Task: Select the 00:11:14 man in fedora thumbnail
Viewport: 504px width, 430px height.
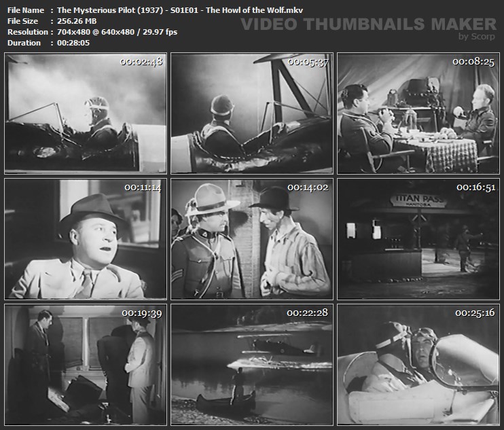Action: (86, 239)
